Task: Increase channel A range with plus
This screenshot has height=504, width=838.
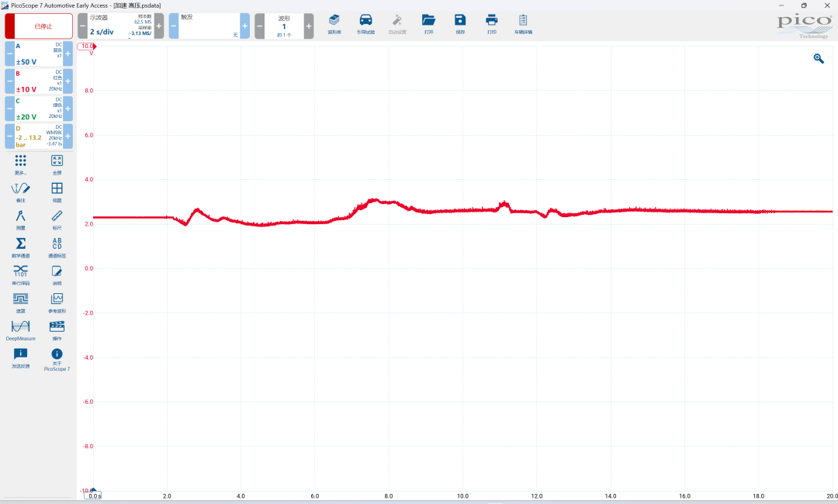Action: pyautogui.click(x=68, y=54)
